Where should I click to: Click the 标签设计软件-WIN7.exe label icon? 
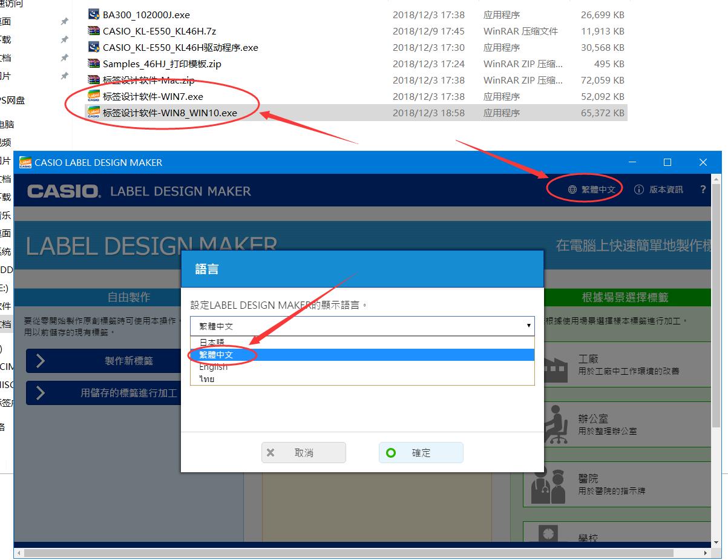click(x=94, y=96)
